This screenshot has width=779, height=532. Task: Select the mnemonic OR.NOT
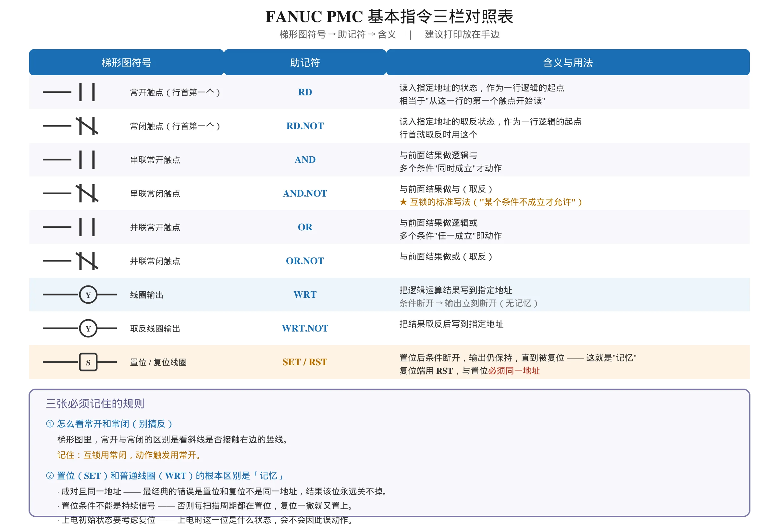pyautogui.click(x=305, y=260)
